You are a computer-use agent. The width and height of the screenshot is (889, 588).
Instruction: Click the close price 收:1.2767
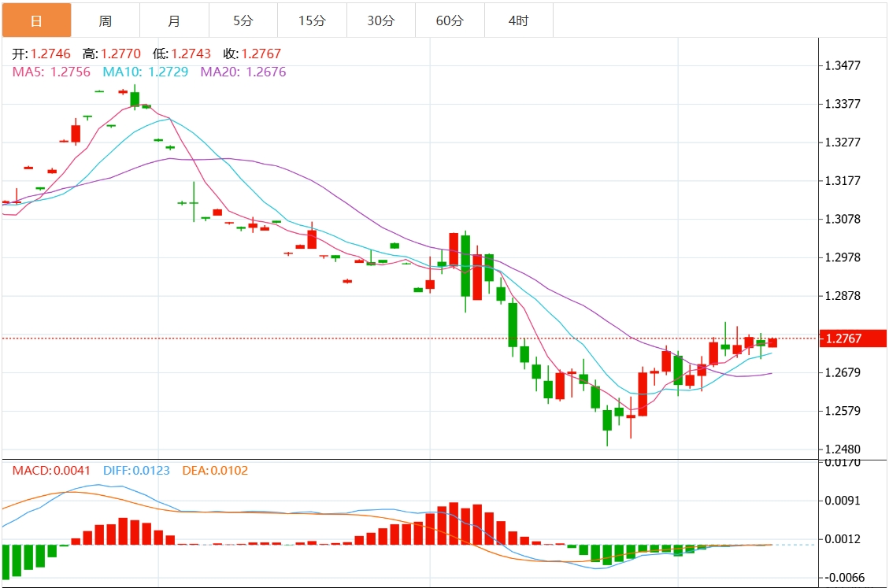pos(252,54)
